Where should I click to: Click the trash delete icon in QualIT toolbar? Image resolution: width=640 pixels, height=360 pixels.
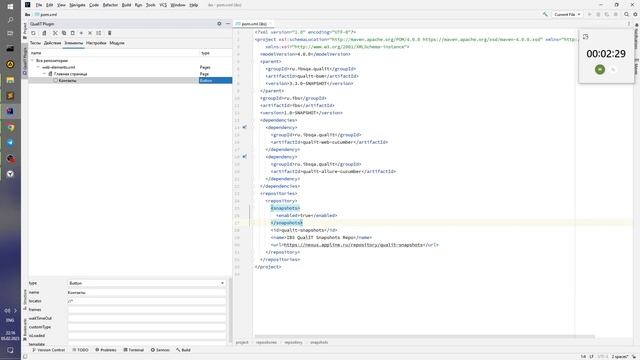point(109,33)
